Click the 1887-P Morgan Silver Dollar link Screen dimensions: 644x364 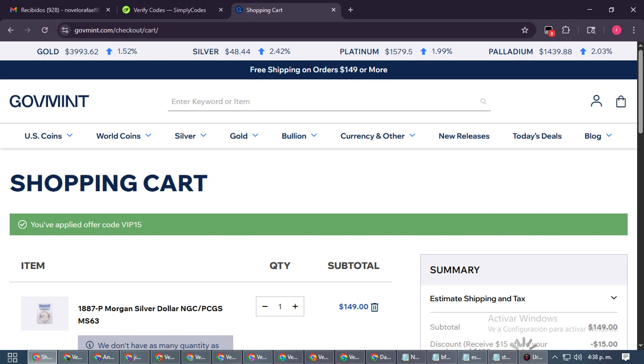150,315
